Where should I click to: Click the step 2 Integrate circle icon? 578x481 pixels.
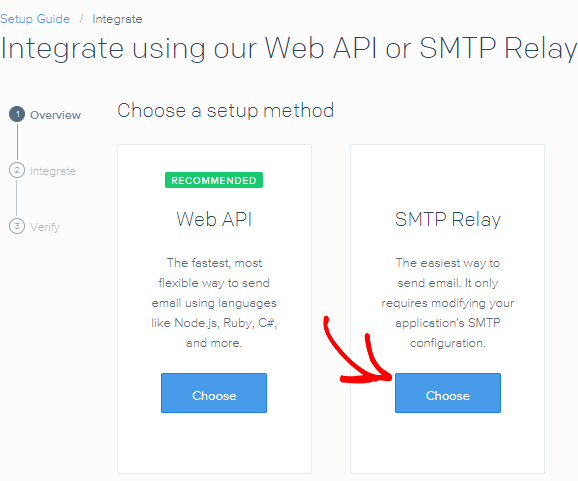[x=17, y=170]
